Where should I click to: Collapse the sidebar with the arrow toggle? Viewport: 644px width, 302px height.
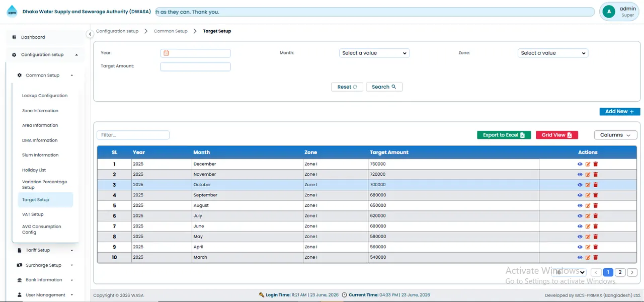[x=90, y=34]
